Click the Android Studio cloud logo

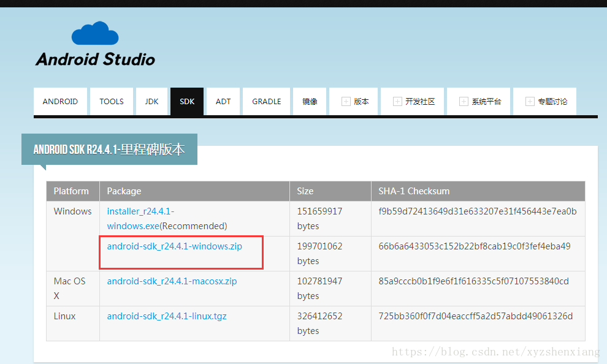coord(95,33)
